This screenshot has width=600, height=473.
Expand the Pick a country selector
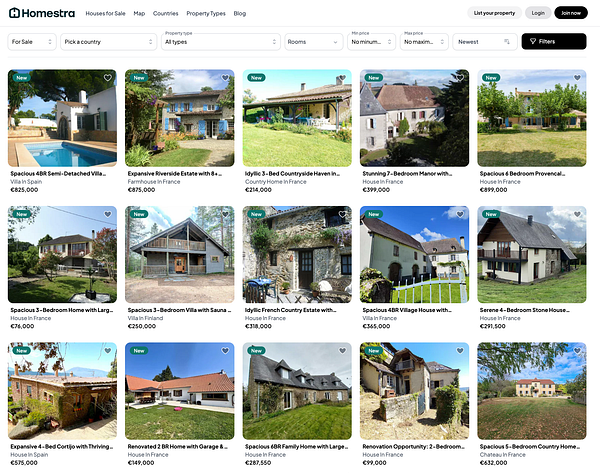(x=109, y=42)
